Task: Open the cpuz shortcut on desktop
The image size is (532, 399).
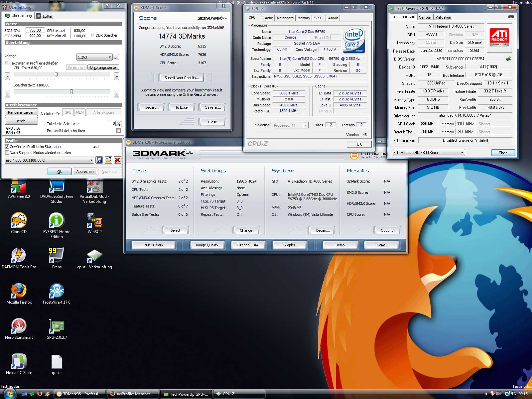Action: click(x=94, y=258)
